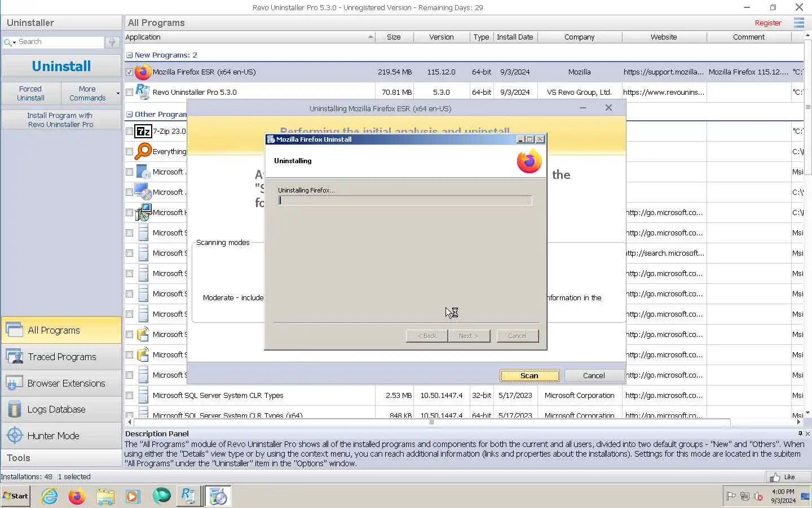812x508 pixels.
Task: Click the Windows Start button
Action: click(15, 496)
